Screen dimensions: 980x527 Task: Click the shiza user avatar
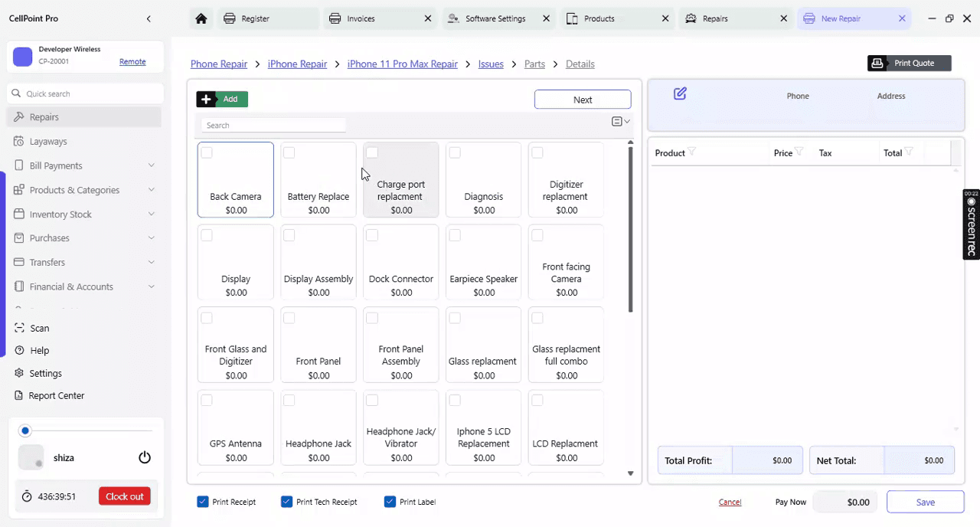pyautogui.click(x=31, y=457)
